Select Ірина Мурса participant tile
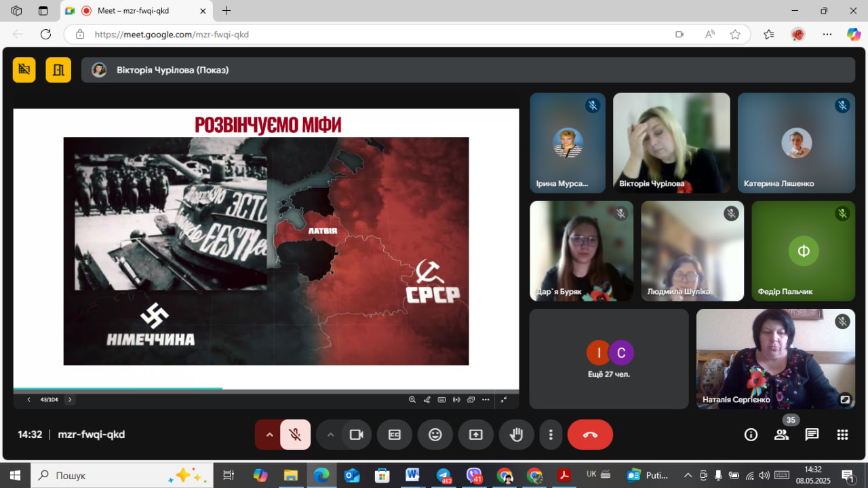 [568, 143]
